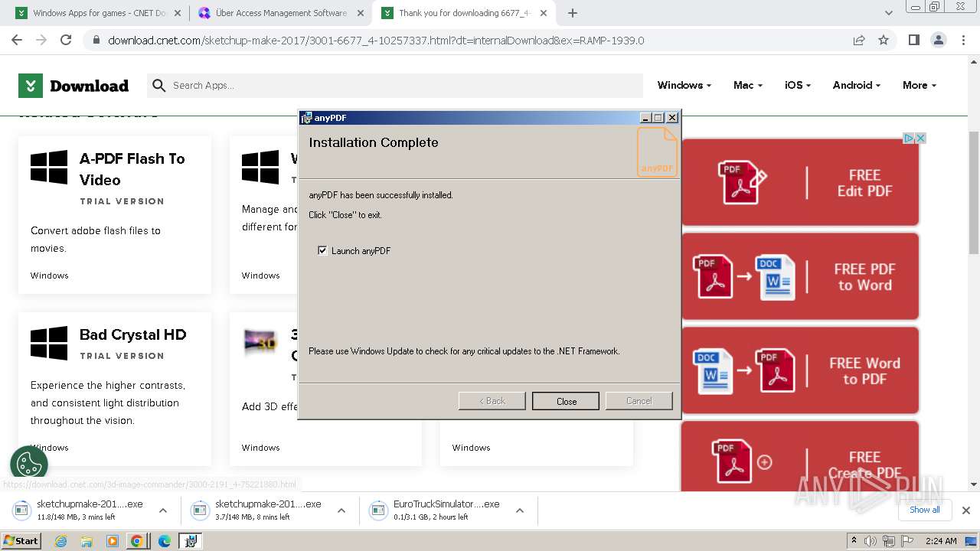Open second sketchupmake download options chevron

(x=341, y=510)
